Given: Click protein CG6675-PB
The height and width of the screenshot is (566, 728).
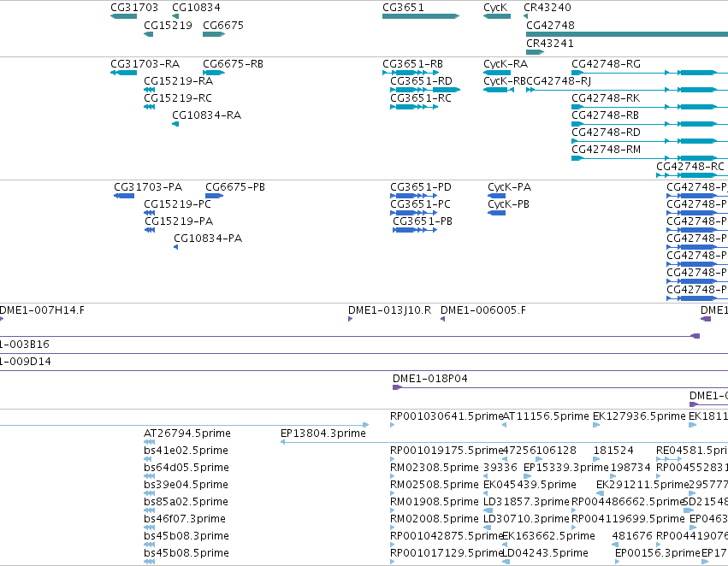Looking at the screenshot, I should pos(235,187).
